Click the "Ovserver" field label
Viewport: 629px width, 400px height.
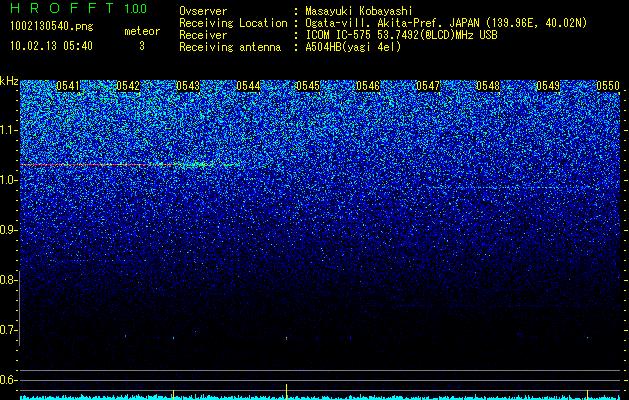[x=203, y=12]
